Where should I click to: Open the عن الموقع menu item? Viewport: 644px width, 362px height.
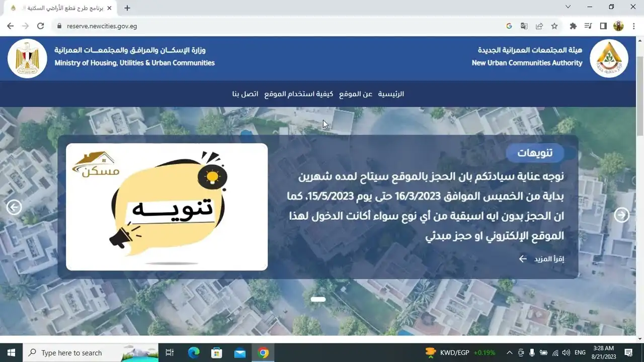coord(356,94)
